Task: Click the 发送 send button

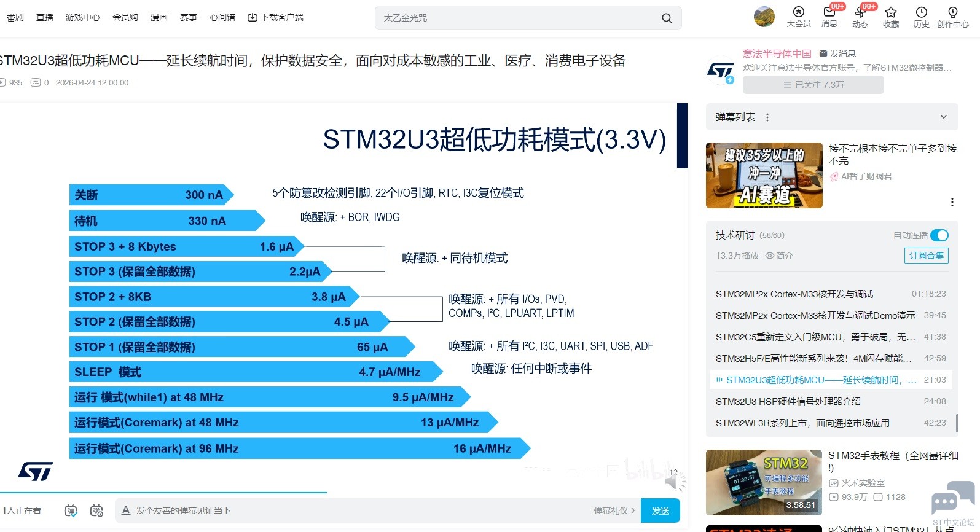Action: (x=661, y=510)
